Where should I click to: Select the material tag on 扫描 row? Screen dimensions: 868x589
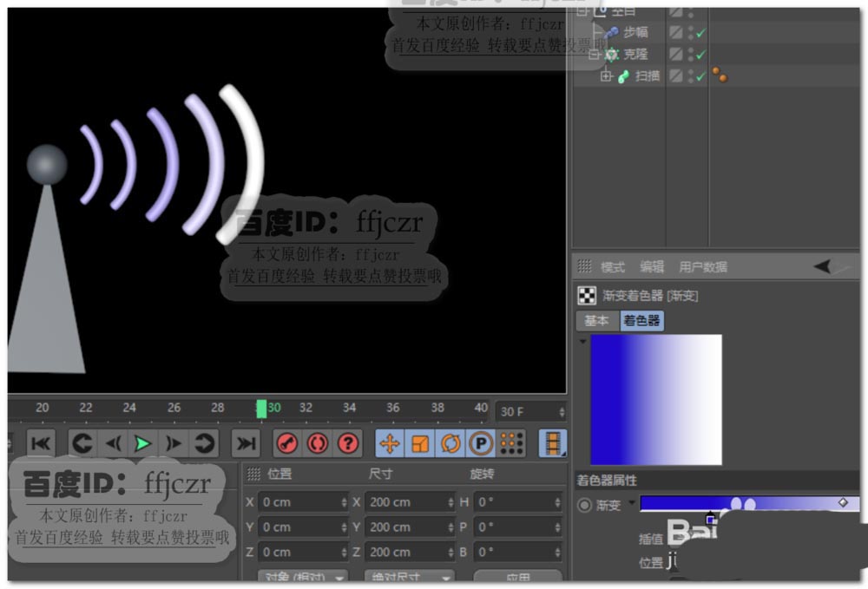click(720, 75)
